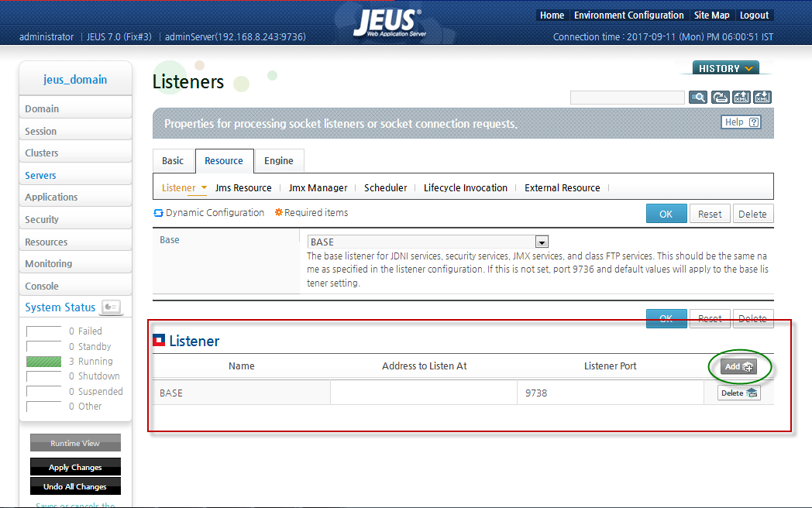Click the Suspended status bar
Screen dimensions: 812x508
pyautogui.click(x=43, y=392)
